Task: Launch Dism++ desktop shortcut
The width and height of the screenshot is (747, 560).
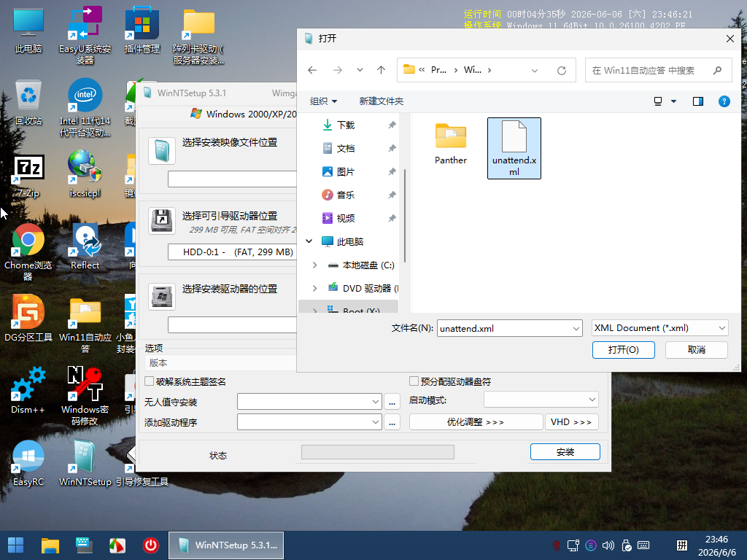Action: coord(28,391)
